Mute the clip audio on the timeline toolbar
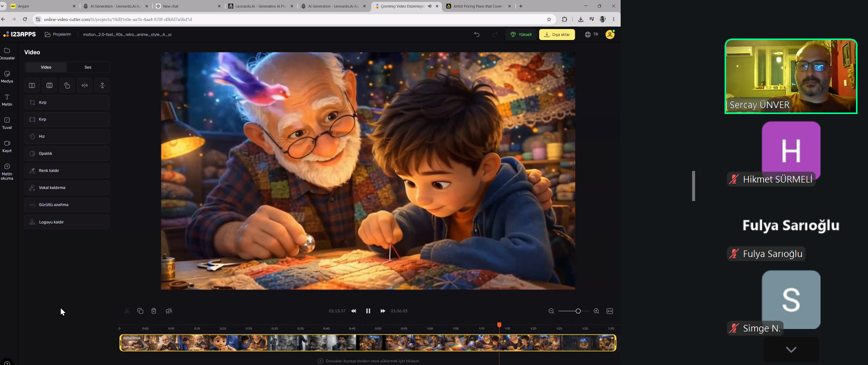Viewport: 868px width, 365px height. [x=169, y=311]
